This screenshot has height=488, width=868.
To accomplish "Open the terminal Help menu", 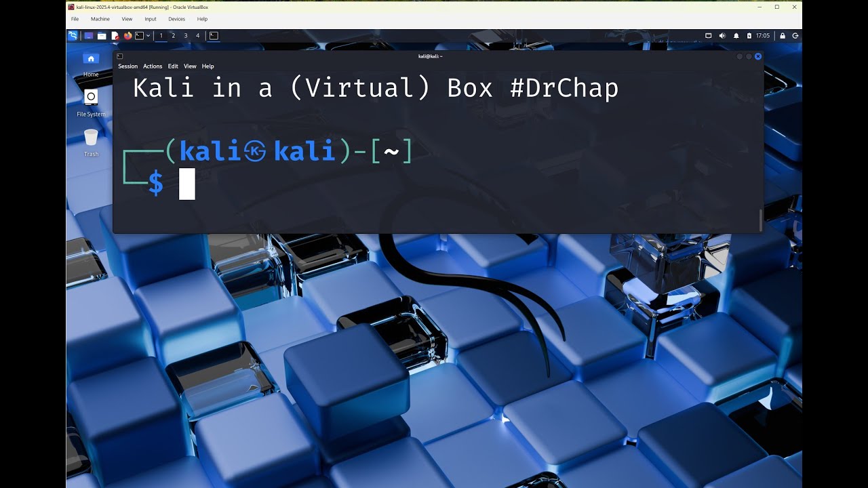I will [x=208, y=66].
